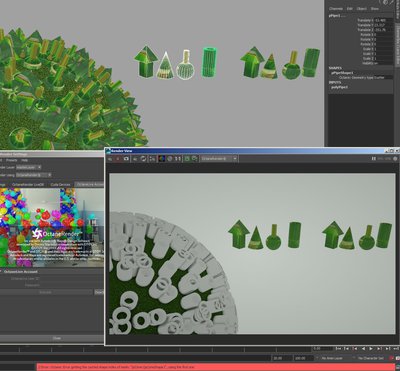Select the polyPipe1 input node
This screenshot has height=371, width=400.
340,87
